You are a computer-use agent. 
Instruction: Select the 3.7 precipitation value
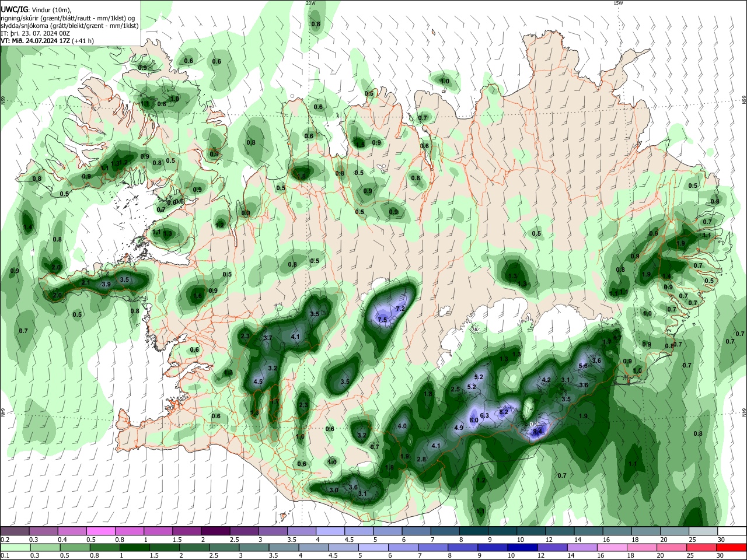click(268, 338)
